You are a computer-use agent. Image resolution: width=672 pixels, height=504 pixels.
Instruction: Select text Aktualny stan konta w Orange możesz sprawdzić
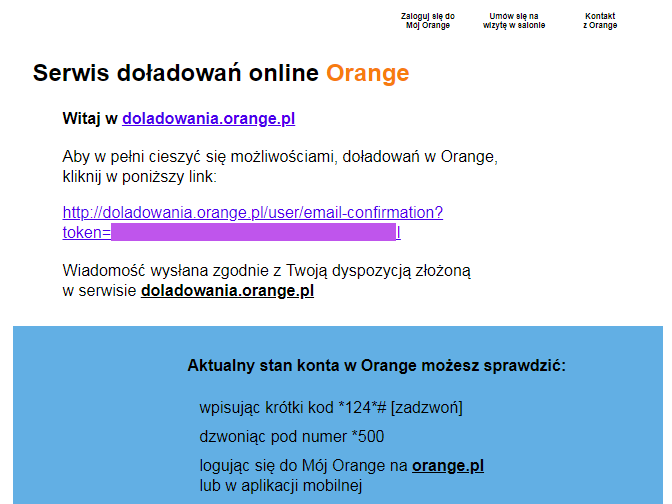377,366
